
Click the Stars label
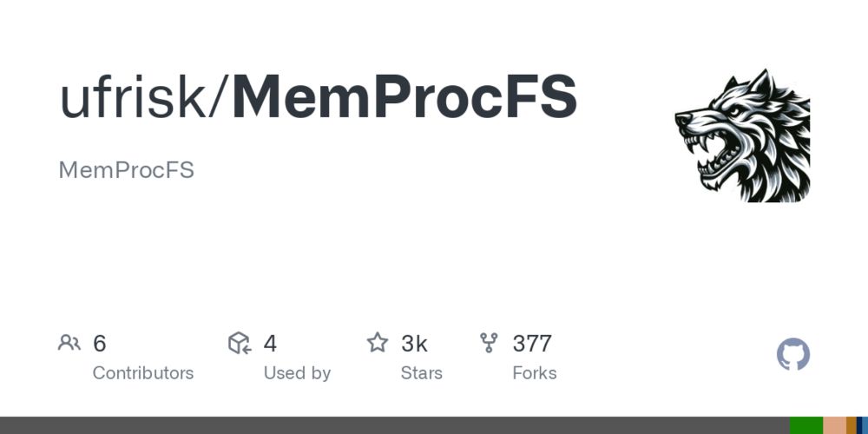(421, 373)
